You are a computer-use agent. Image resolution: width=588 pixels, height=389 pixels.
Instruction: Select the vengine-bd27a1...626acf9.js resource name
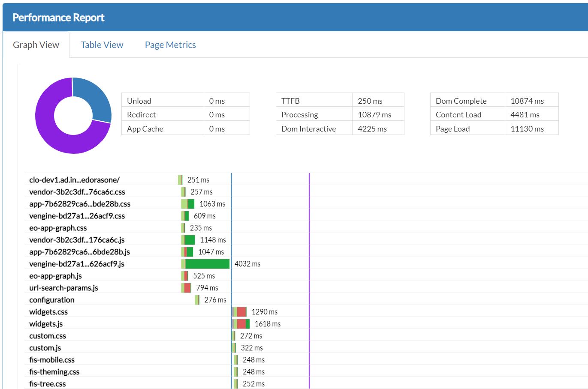[x=77, y=264]
